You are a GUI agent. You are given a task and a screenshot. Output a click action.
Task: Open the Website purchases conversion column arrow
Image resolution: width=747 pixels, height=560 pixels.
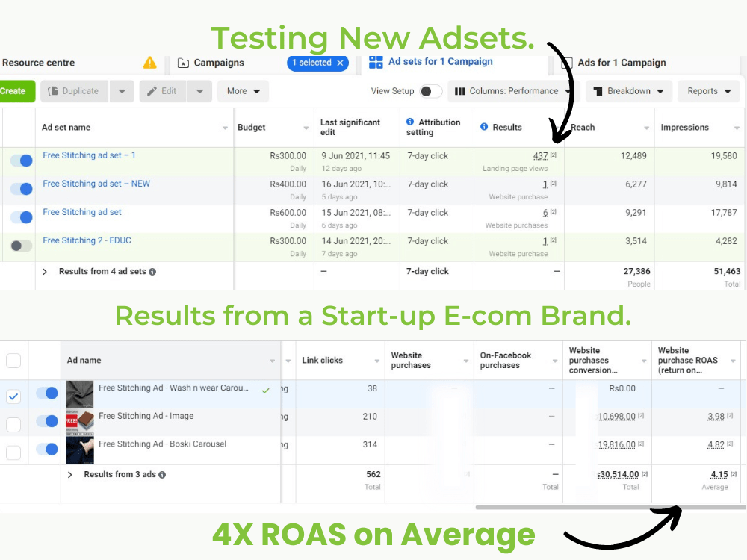pos(644,361)
